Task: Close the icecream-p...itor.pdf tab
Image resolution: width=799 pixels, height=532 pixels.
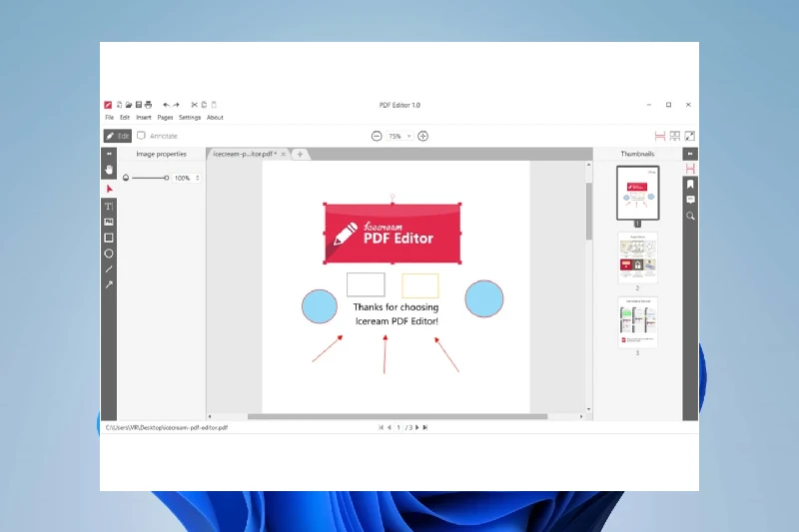Action: 284,154
